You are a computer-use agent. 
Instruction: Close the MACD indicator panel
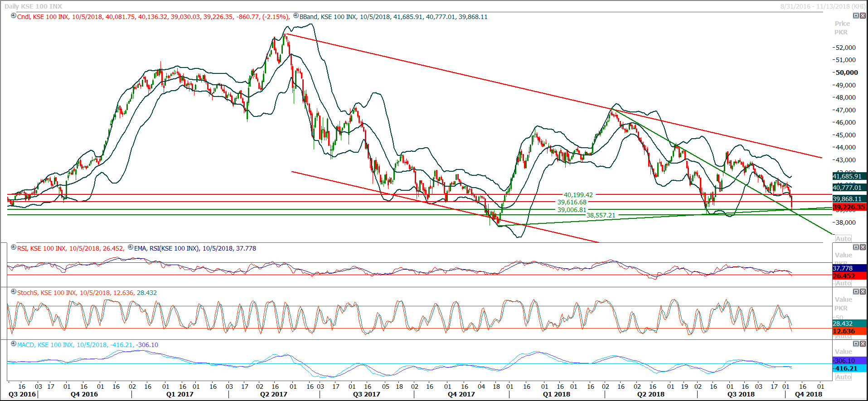tap(863, 344)
